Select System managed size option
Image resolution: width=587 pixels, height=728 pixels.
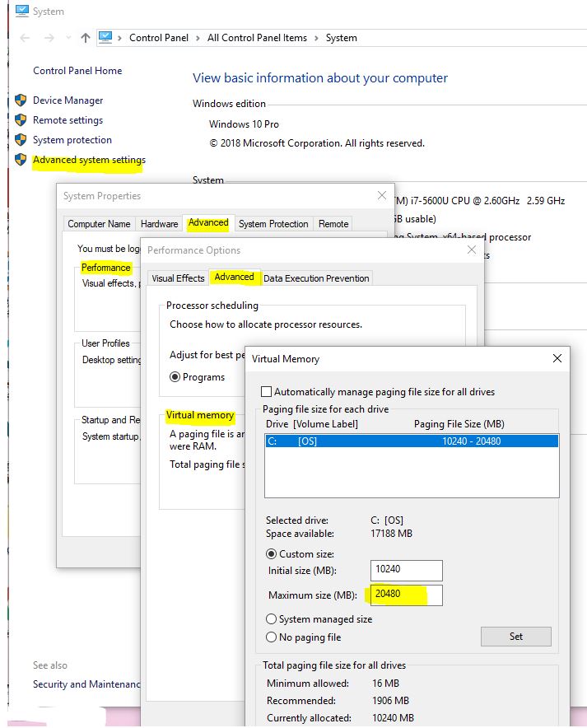[x=272, y=619]
